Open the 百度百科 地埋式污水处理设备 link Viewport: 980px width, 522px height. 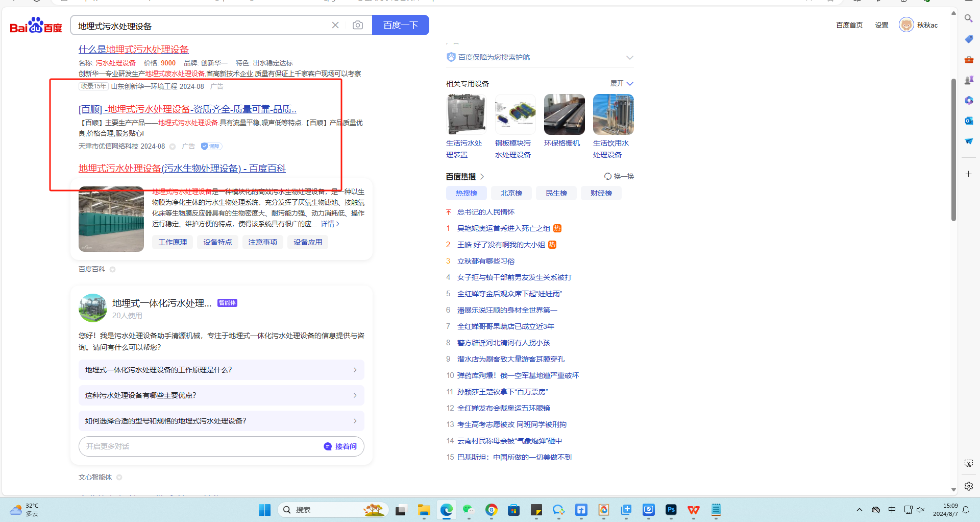tap(182, 169)
